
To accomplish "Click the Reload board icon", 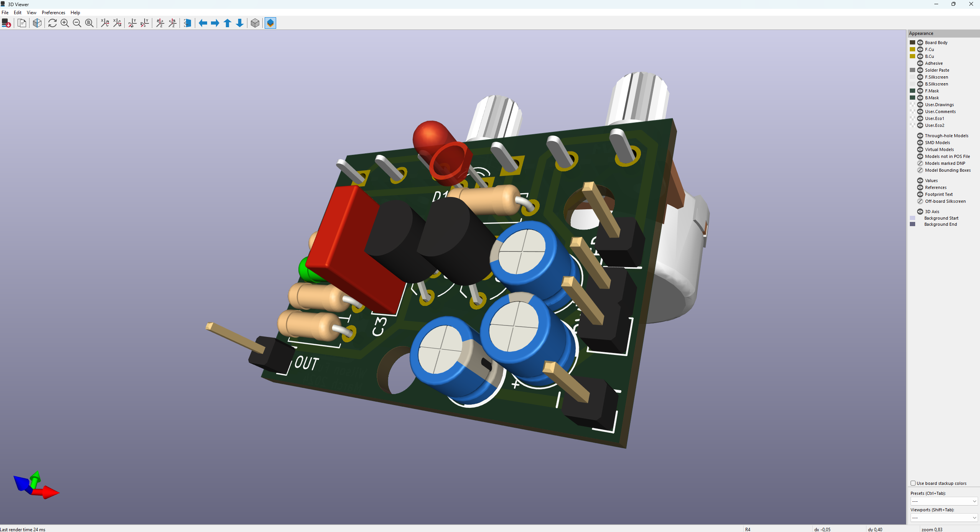I will click(x=6, y=23).
